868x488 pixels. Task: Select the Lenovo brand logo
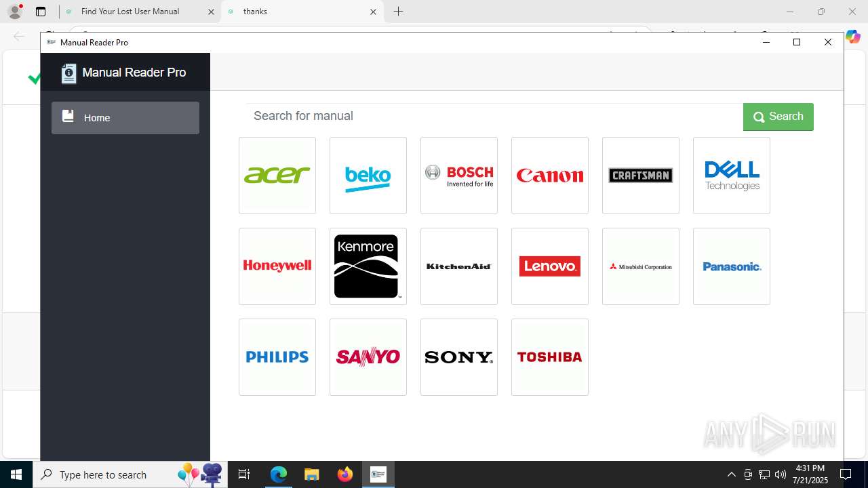[x=550, y=266]
